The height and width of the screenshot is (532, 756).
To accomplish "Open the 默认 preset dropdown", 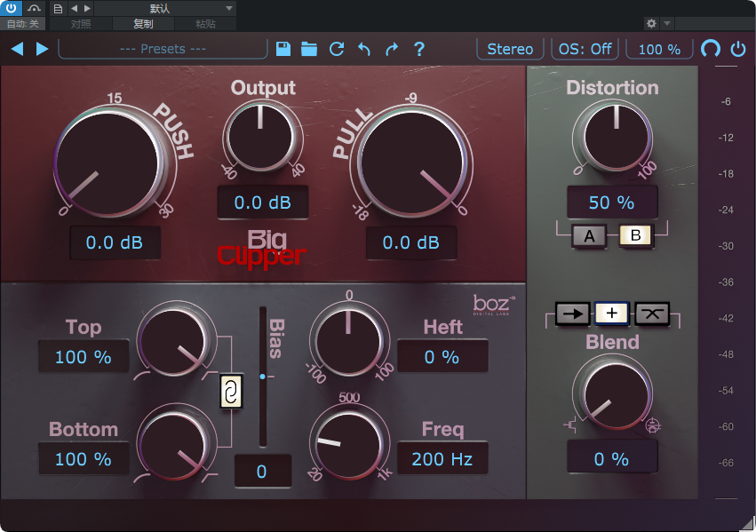I will click(x=165, y=8).
